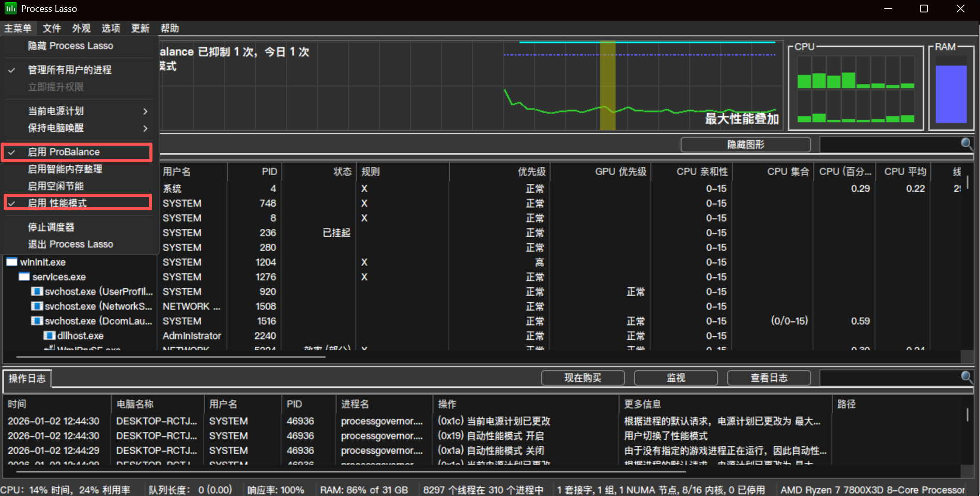Viewport: 980px width, 496px height.
Task: Select the wininit.exe process icon
Action: click(12, 262)
